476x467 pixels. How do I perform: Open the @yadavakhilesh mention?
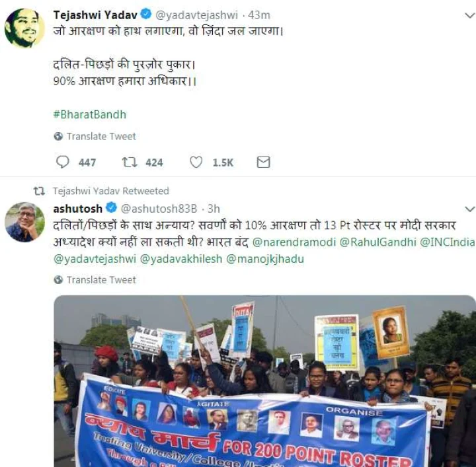point(181,260)
